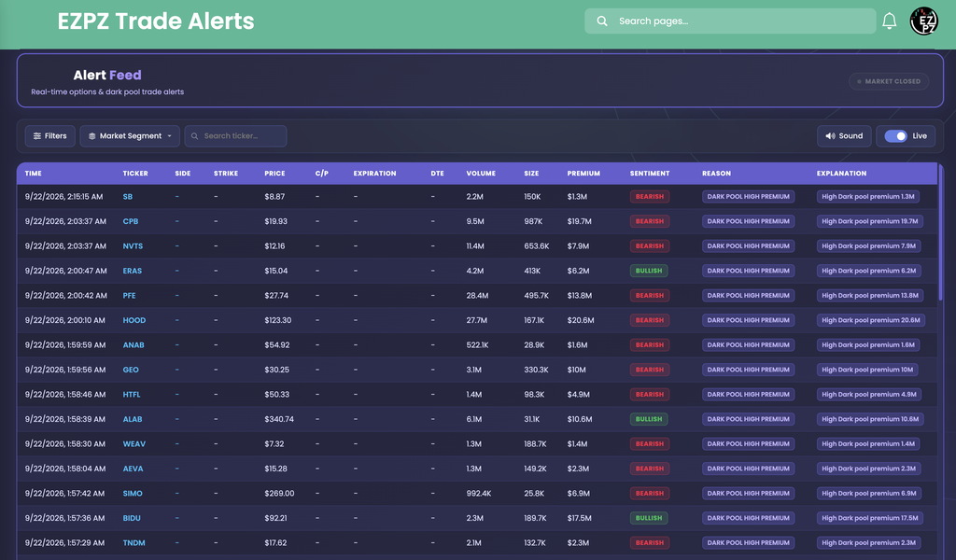Click the BULLISH badge on ALAB row
The image size is (956, 560).
click(649, 419)
